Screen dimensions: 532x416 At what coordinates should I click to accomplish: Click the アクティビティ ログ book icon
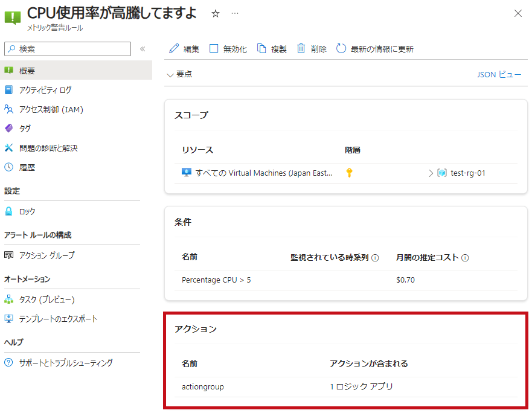[x=9, y=90]
